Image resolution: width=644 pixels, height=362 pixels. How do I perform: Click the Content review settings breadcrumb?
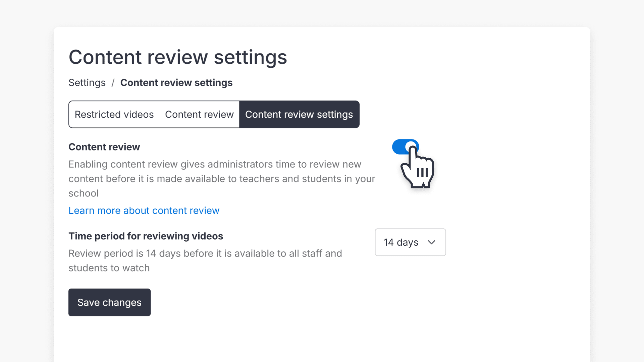(x=176, y=82)
